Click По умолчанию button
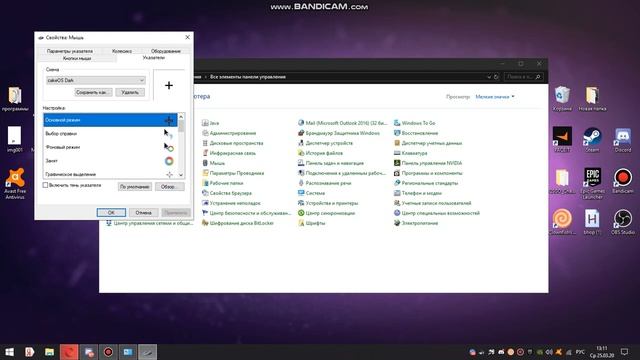 135,187
